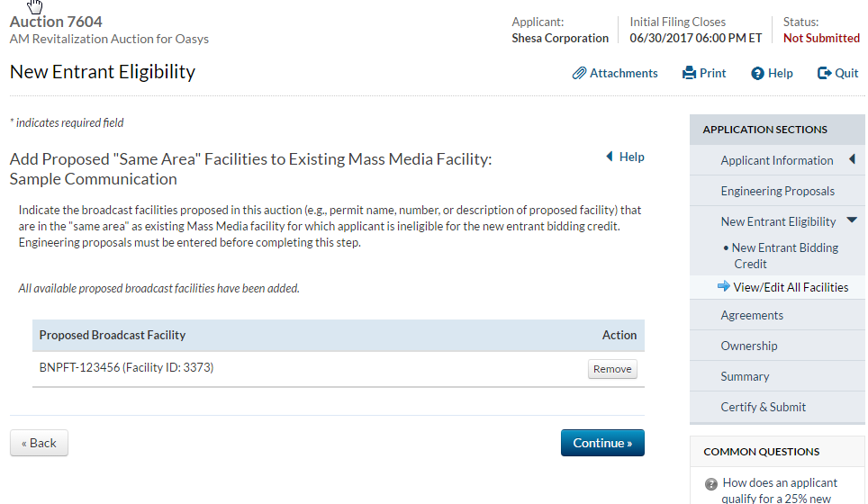Click the blue arrow beside View/Edit All Facilities

coord(723,287)
